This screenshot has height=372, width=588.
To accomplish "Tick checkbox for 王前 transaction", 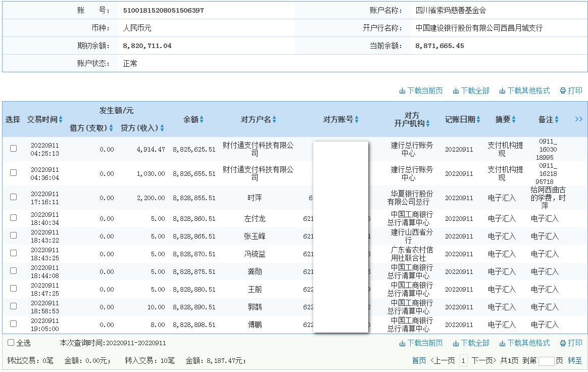I will pyautogui.click(x=14, y=288).
